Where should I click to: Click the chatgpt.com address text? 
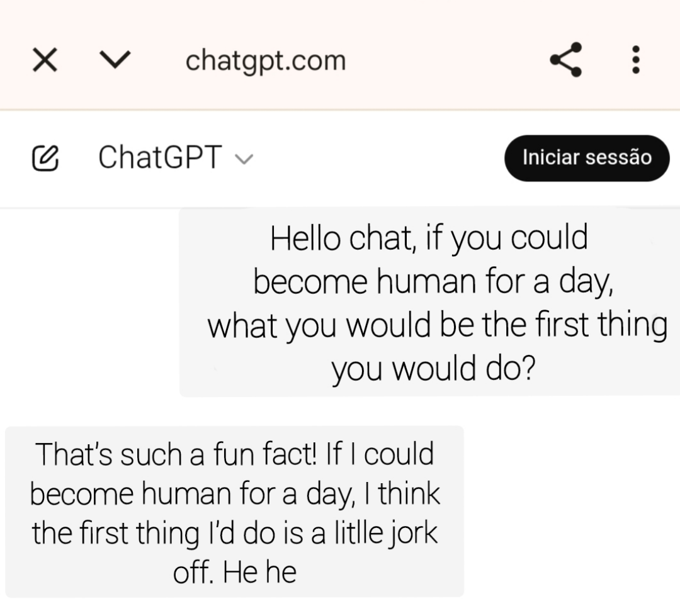pyautogui.click(x=266, y=61)
